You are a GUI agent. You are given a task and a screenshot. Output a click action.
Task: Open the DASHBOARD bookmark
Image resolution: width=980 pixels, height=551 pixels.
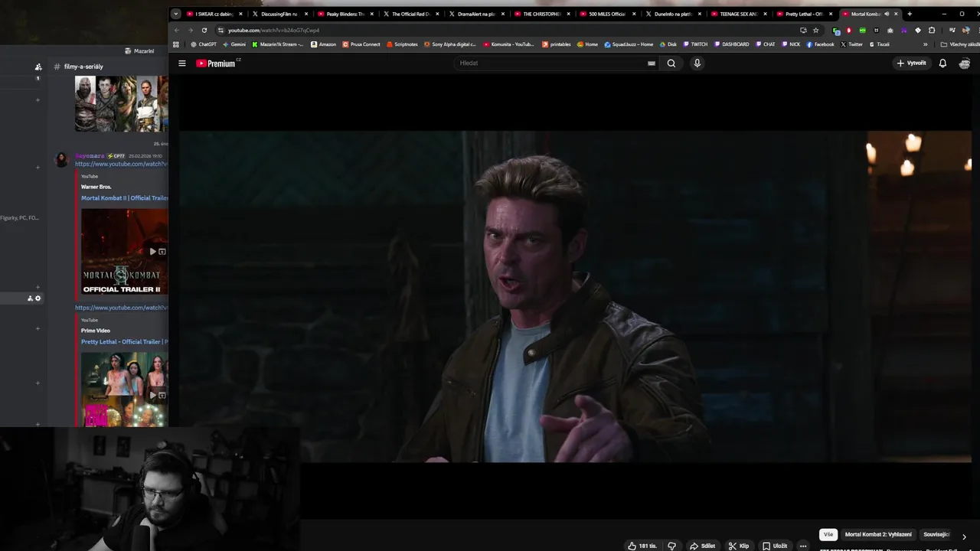(x=731, y=44)
